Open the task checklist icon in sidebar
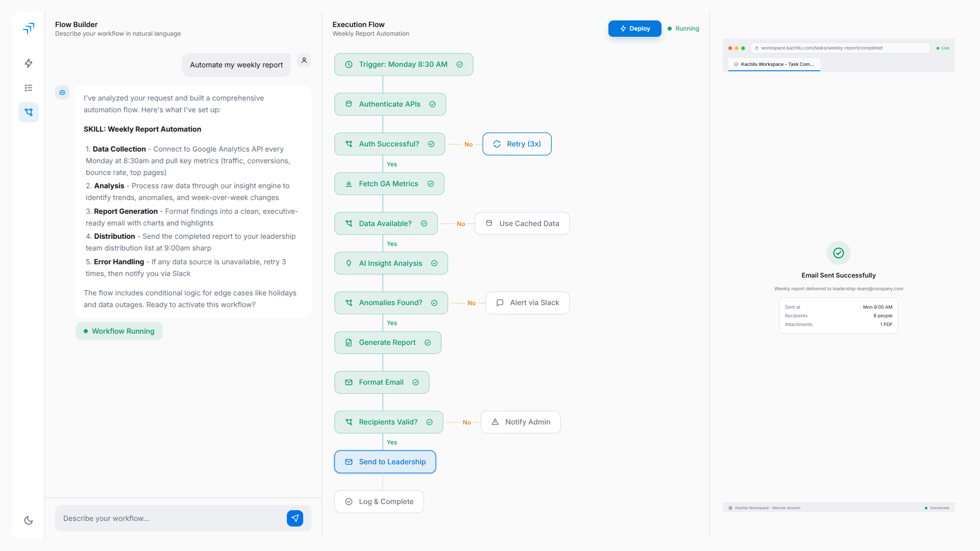This screenshot has height=551, width=980. [x=29, y=88]
